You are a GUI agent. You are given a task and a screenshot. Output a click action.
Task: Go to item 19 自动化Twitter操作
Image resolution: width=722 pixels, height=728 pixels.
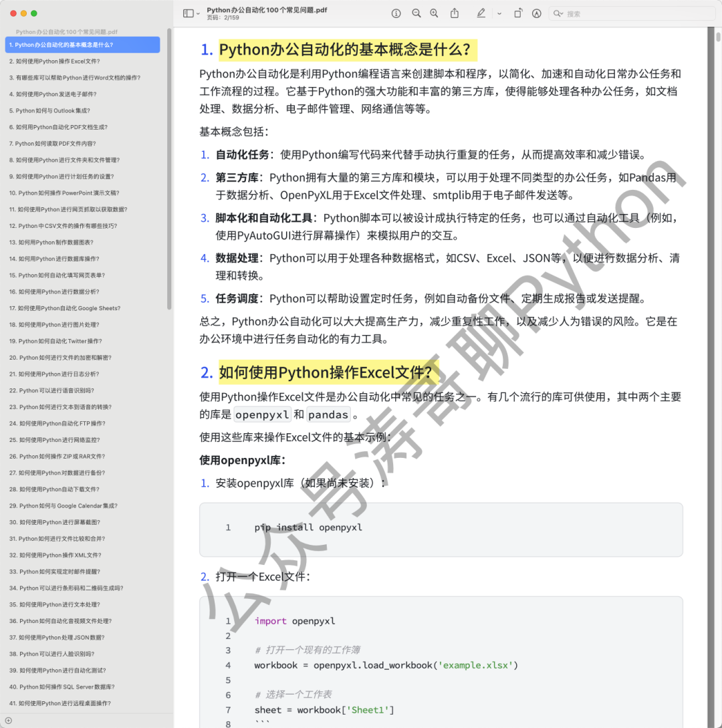point(83,341)
